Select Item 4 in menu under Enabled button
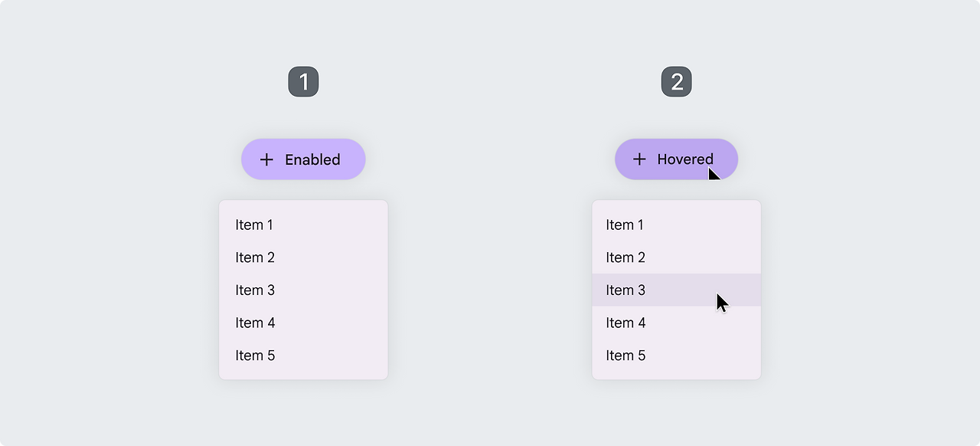The image size is (980, 446). [x=255, y=323]
